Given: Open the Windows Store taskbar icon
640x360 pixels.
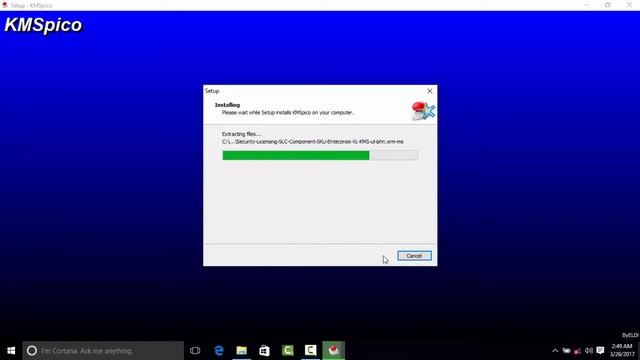Looking at the screenshot, I should (264, 351).
